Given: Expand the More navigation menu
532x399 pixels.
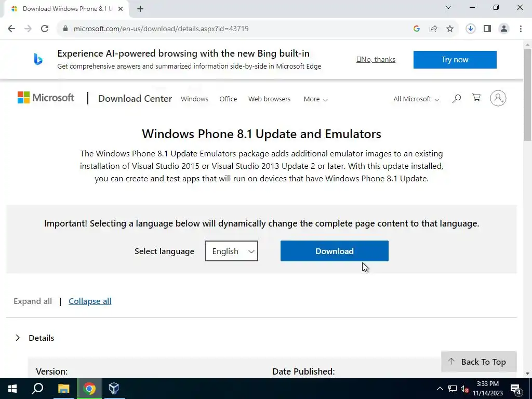Looking at the screenshot, I should 315,99.
